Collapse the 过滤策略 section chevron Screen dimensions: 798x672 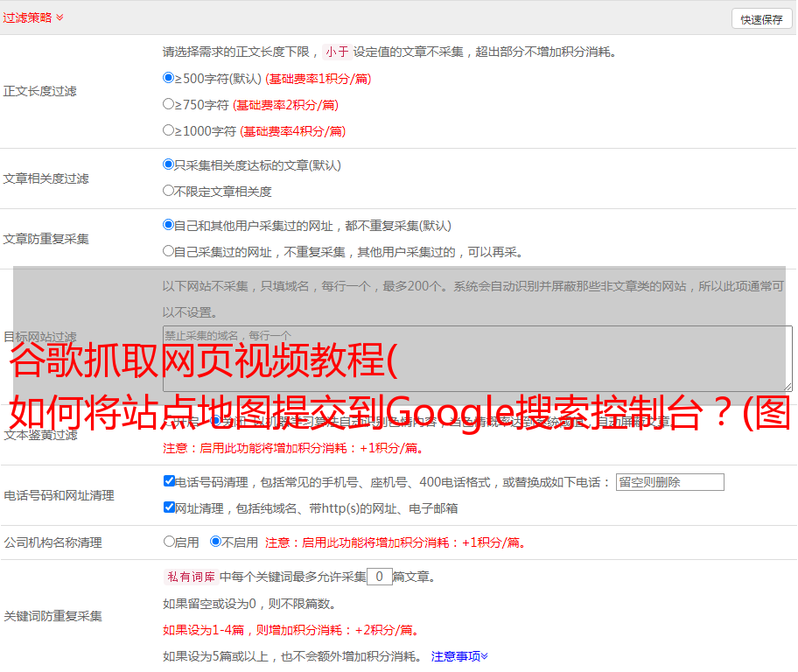(59, 17)
